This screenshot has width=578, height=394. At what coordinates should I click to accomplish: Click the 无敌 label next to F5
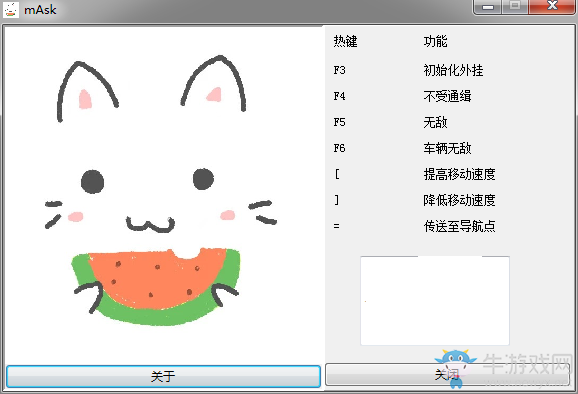click(435, 122)
